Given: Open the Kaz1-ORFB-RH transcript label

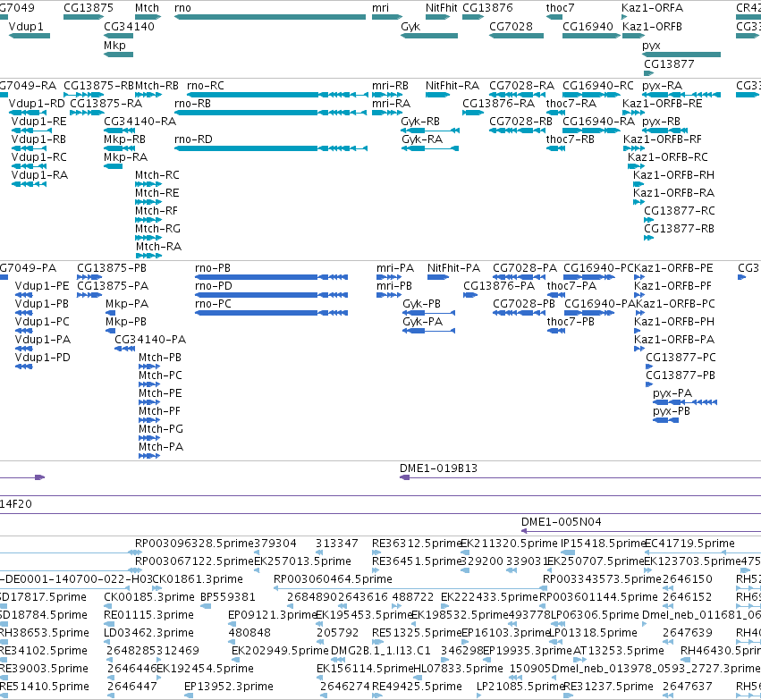Looking at the screenshot, I should [x=673, y=175].
